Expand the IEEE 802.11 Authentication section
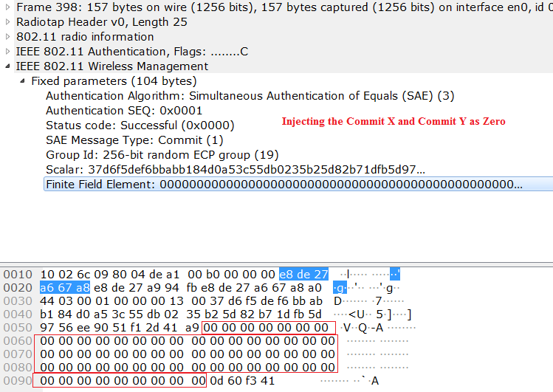This screenshot has height=392, width=553. tap(8, 52)
